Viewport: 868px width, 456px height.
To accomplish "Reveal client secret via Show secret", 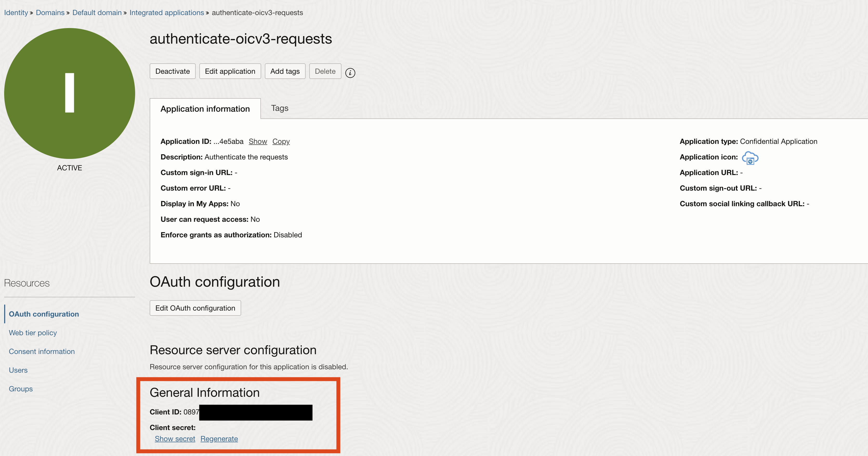I will (x=175, y=439).
